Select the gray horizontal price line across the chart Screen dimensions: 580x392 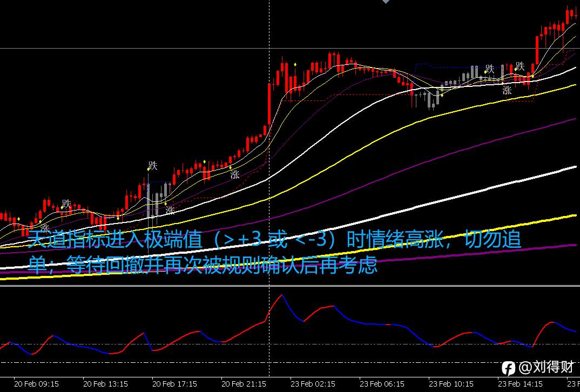pyautogui.click(x=290, y=48)
